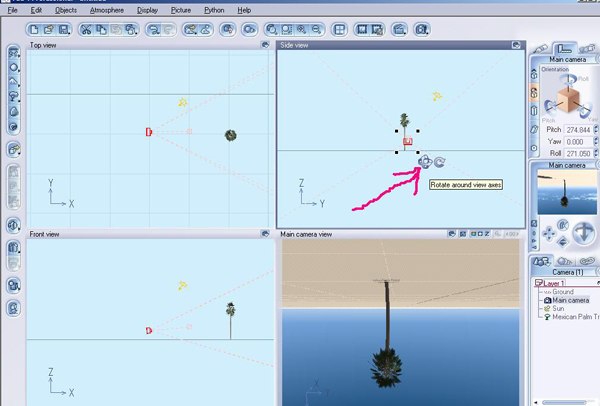This screenshot has height=406, width=600.
Task: Select Ground in the layer tree
Action: pos(563,292)
